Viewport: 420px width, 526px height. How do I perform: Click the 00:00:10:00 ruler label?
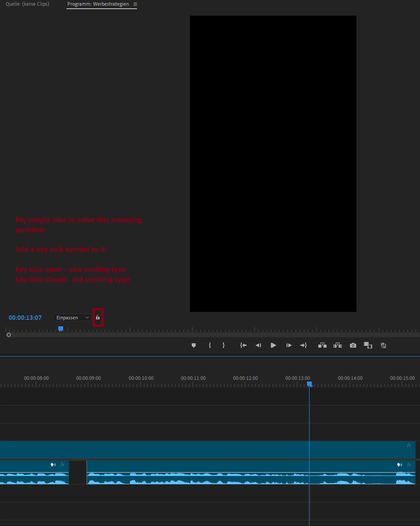tap(141, 378)
